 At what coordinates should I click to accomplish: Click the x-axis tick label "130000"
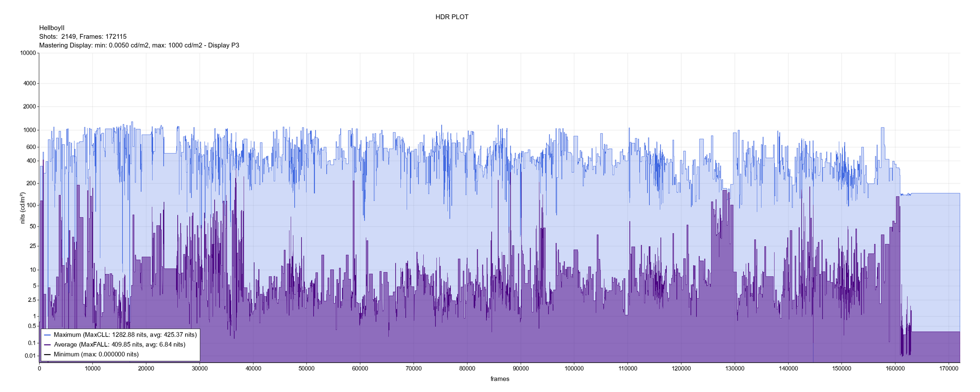click(x=734, y=369)
